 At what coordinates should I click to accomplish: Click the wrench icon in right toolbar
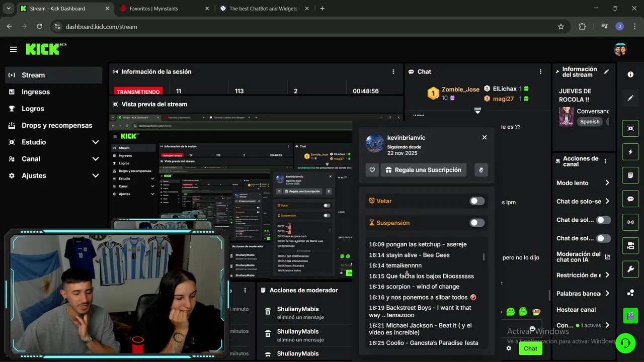click(x=630, y=269)
